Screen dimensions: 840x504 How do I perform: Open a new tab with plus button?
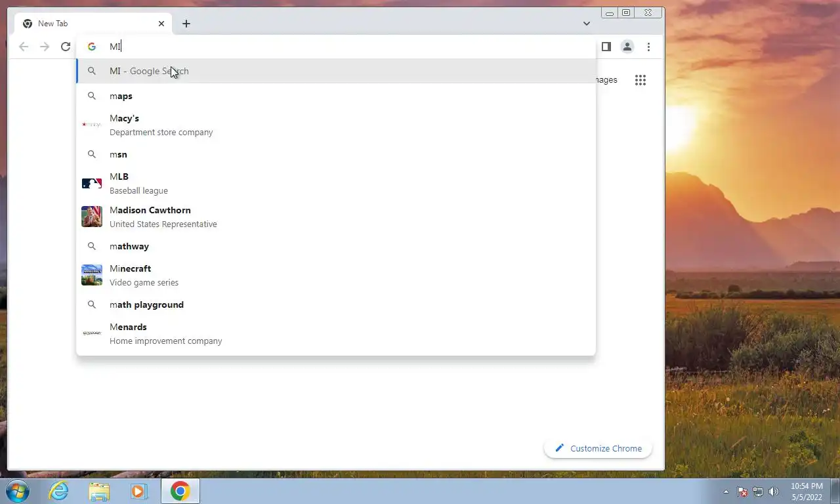(x=186, y=24)
